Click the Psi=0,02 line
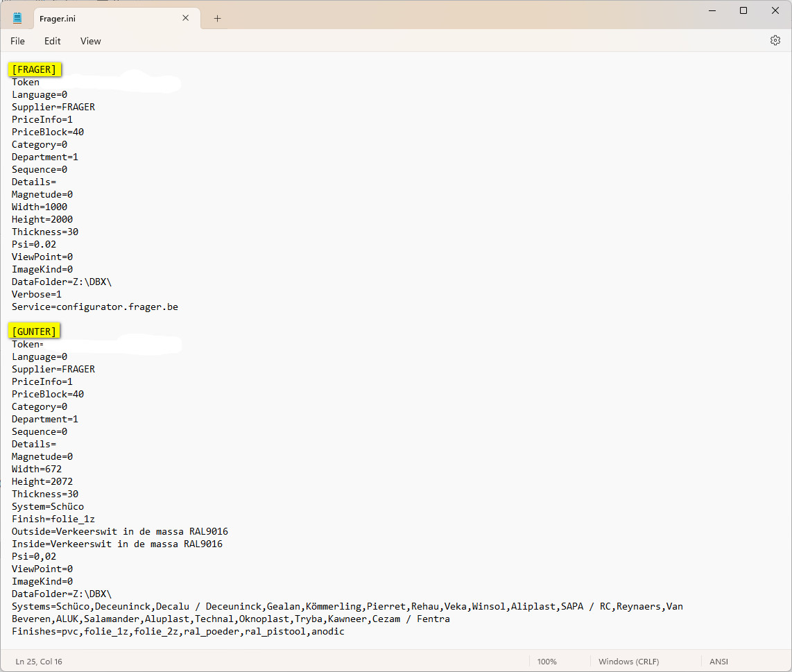The height and width of the screenshot is (672, 792). coord(34,556)
